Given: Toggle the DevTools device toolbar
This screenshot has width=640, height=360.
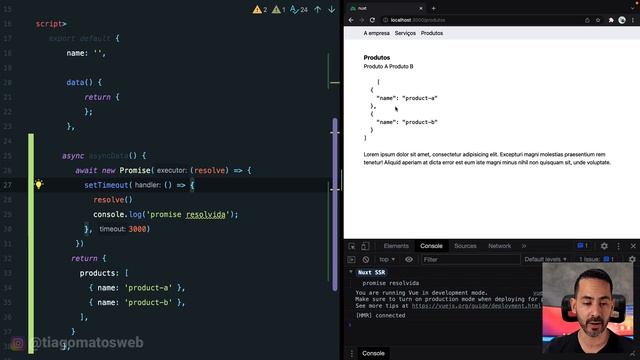Looking at the screenshot, I should pyautogui.click(x=365, y=246).
